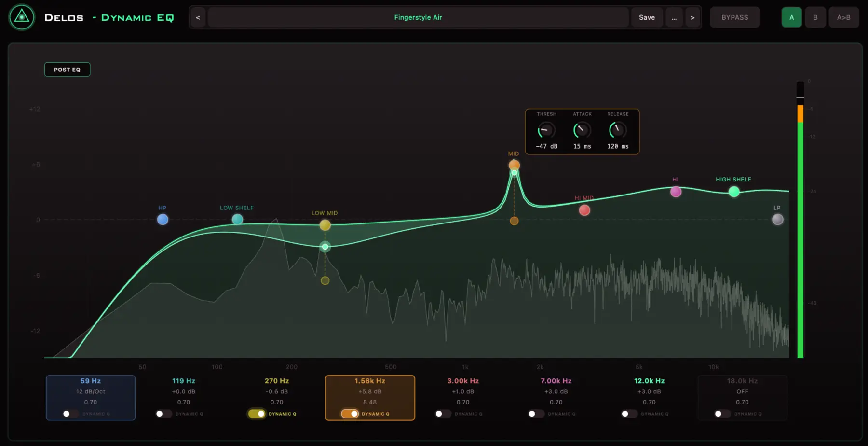Select the yellow Low Mid band node
Image resolution: width=868 pixels, height=446 pixels.
pos(325,225)
